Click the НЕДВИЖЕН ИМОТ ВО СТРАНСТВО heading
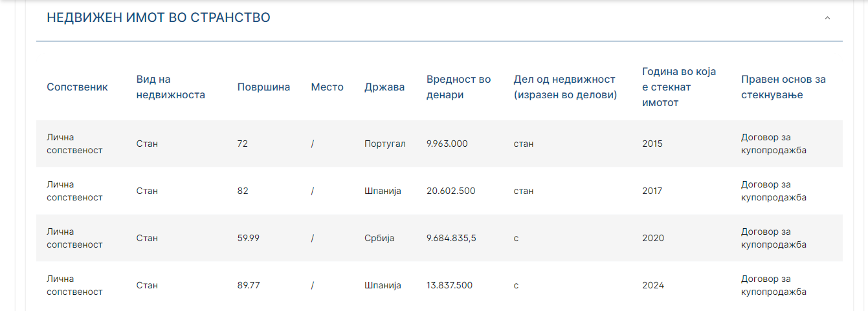Viewport: 868px width, 311px height. coord(159,18)
